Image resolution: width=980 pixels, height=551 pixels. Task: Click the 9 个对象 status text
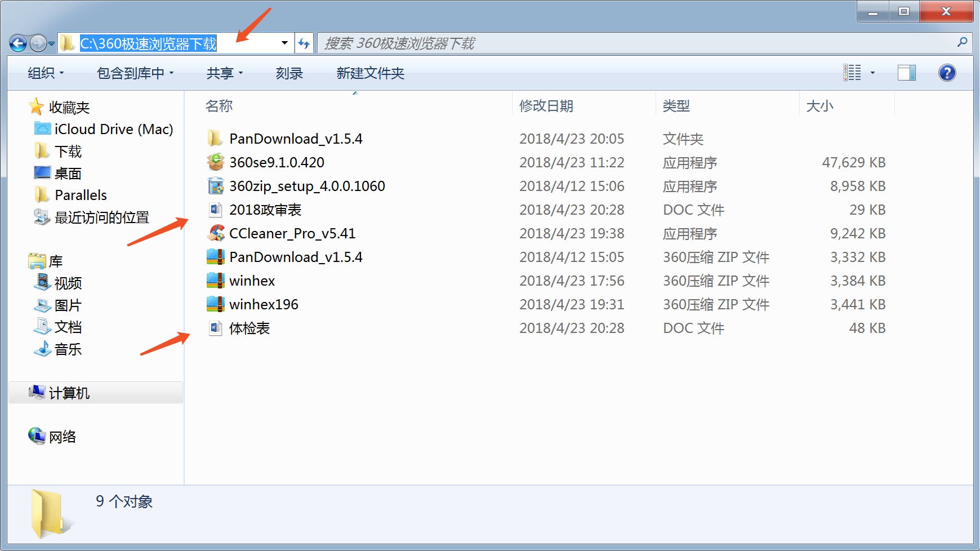click(x=124, y=501)
